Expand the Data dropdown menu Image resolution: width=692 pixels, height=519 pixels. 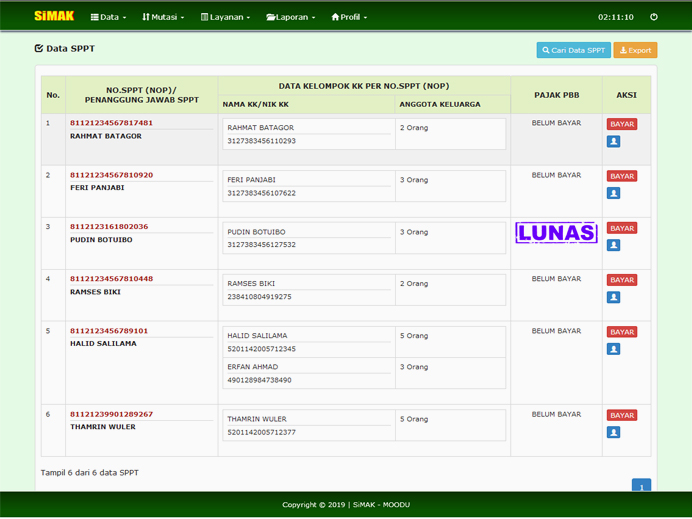(x=107, y=17)
